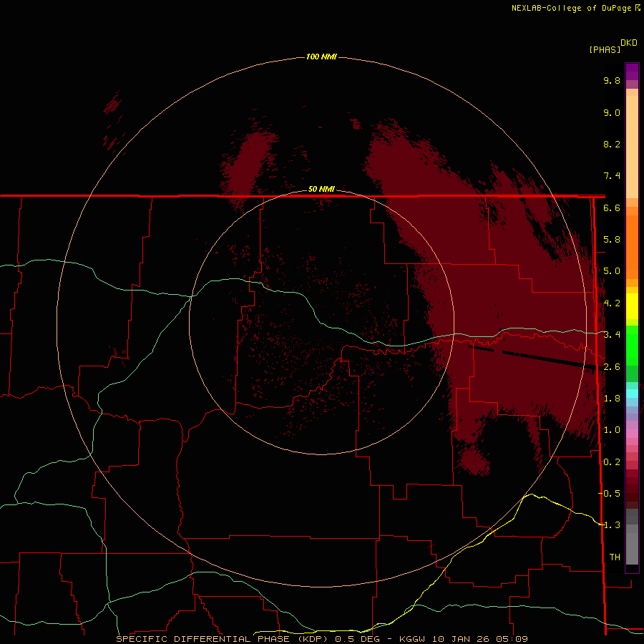This screenshot has height=644, width=644.
Task: Click the [PHAS] legend unit label
Action: pyautogui.click(x=605, y=49)
